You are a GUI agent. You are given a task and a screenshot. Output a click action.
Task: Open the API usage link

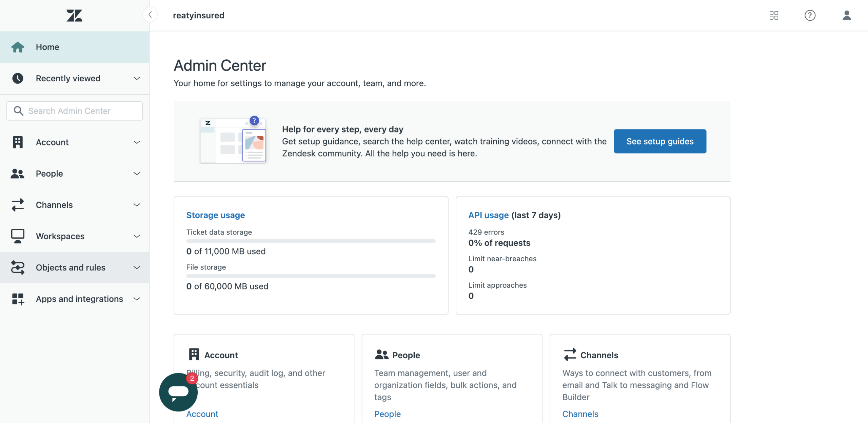(x=488, y=215)
